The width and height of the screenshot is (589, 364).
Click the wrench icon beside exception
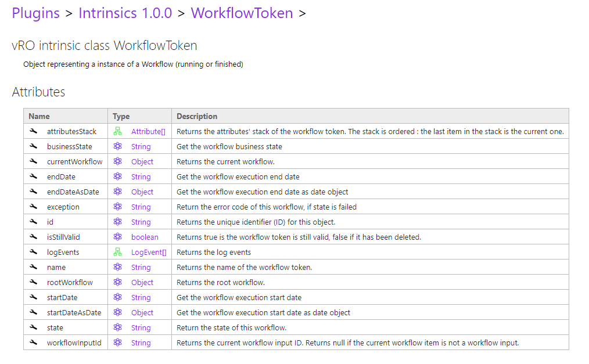coord(34,207)
